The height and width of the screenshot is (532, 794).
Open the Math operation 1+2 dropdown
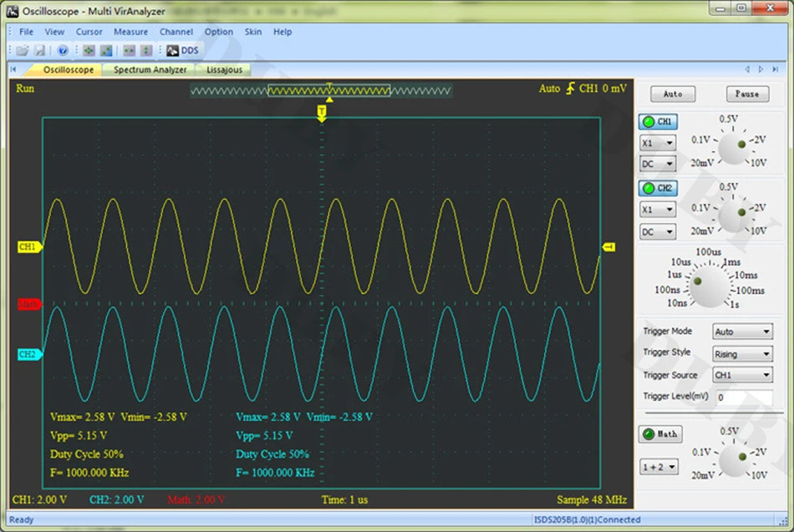(659, 467)
